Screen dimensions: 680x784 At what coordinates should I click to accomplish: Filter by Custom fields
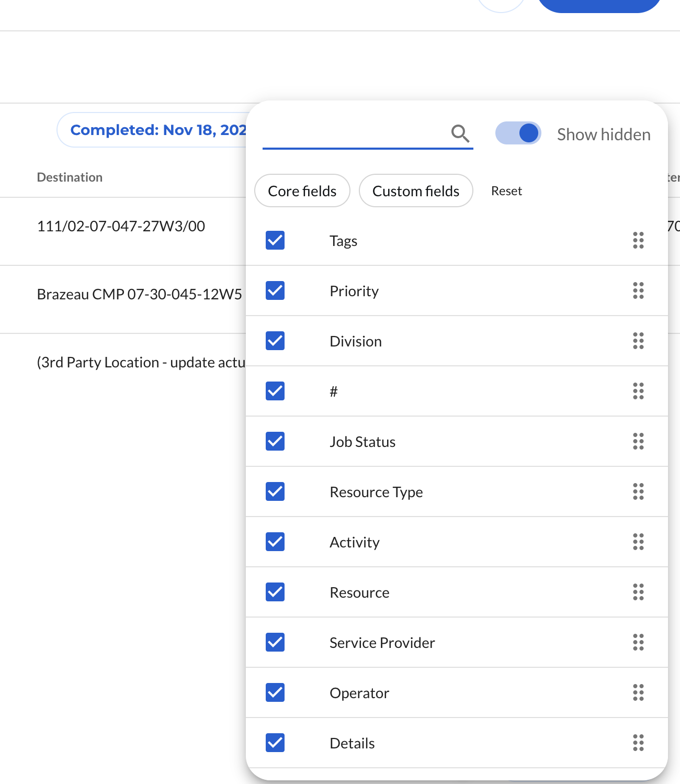[x=416, y=191]
